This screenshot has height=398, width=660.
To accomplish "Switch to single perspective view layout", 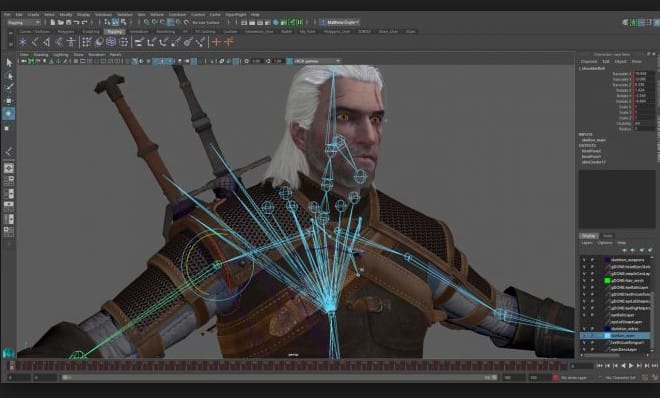I will tap(8, 168).
